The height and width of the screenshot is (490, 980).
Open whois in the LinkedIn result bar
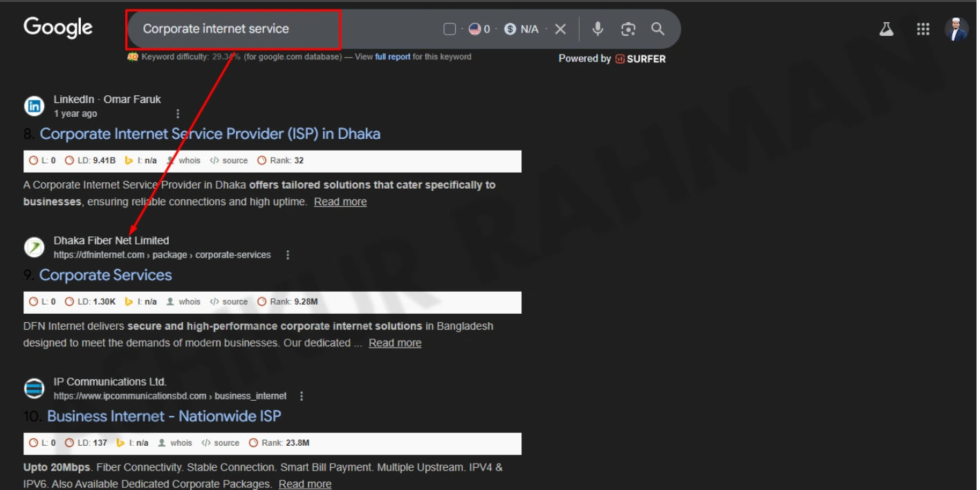point(183,160)
